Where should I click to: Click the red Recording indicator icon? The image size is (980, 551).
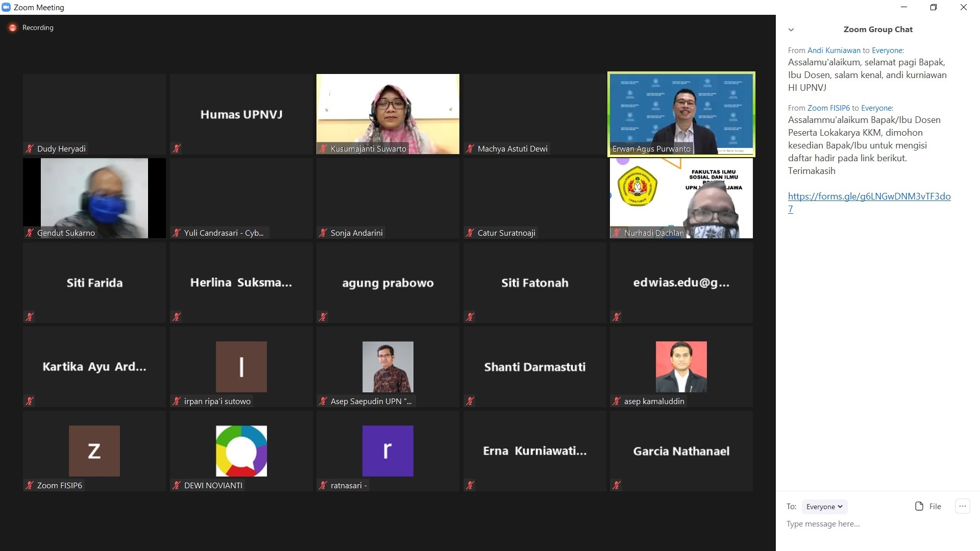pyautogui.click(x=13, y=28)
